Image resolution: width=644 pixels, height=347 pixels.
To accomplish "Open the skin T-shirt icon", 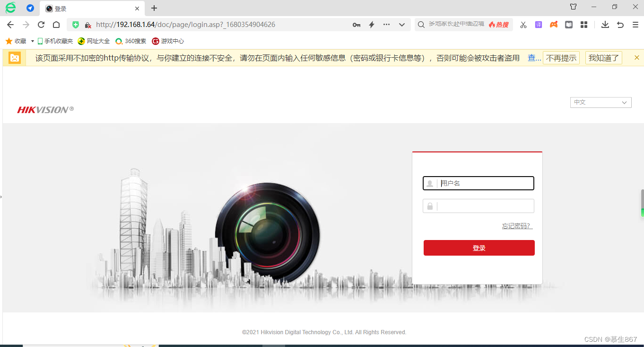I will pyautogui.click(x=573, y=7).
